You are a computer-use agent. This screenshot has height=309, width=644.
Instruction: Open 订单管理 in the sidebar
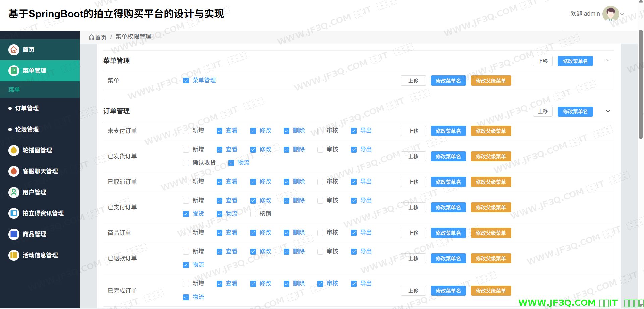coord(27,108)
